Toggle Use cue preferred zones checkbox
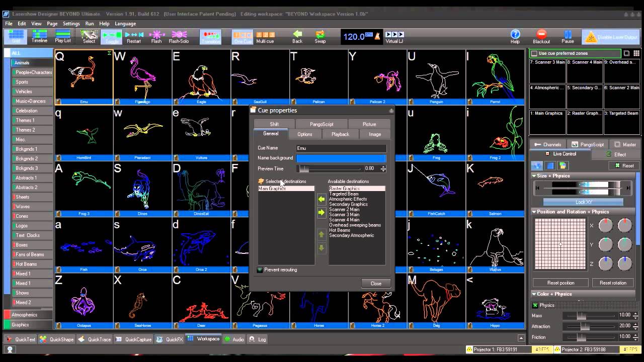 pyautogui.click(x=534, y=53)
